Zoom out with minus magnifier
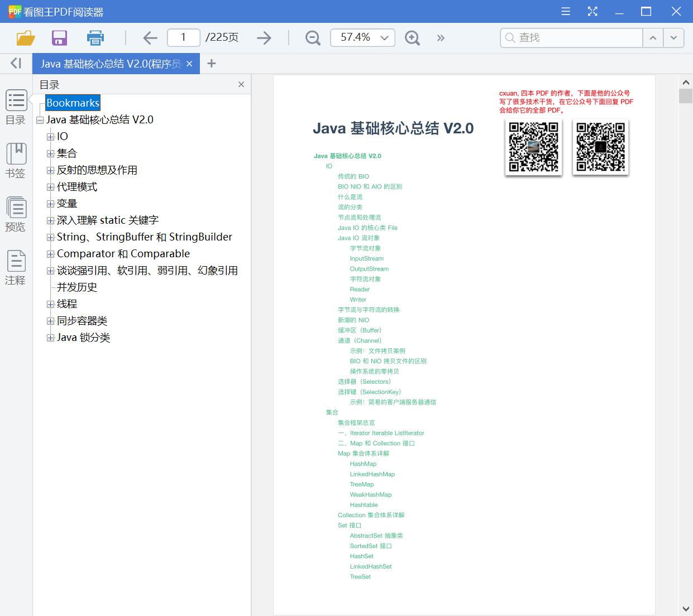Image resolution: width=693 pixels, height=616 pixels. (313, 38)
